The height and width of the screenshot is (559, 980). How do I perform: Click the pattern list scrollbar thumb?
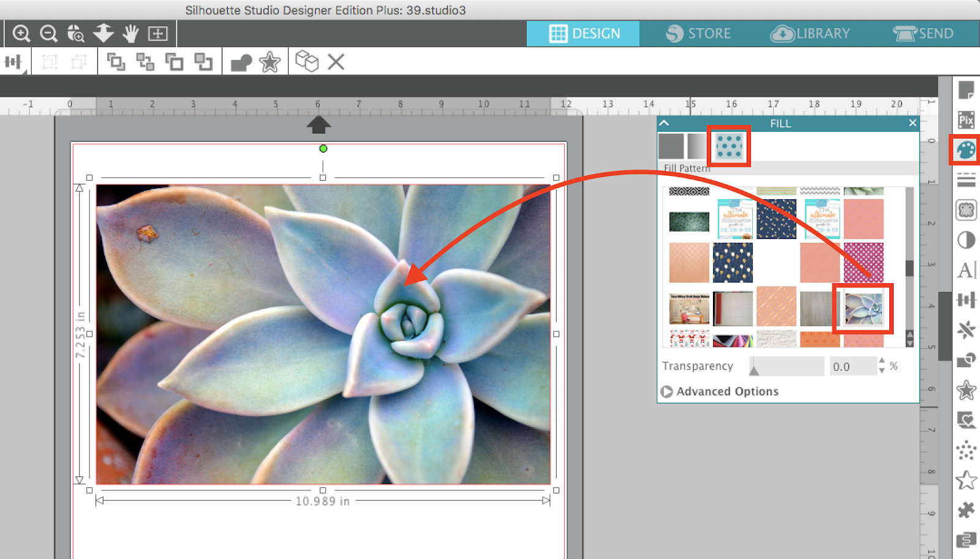point(910,268)
